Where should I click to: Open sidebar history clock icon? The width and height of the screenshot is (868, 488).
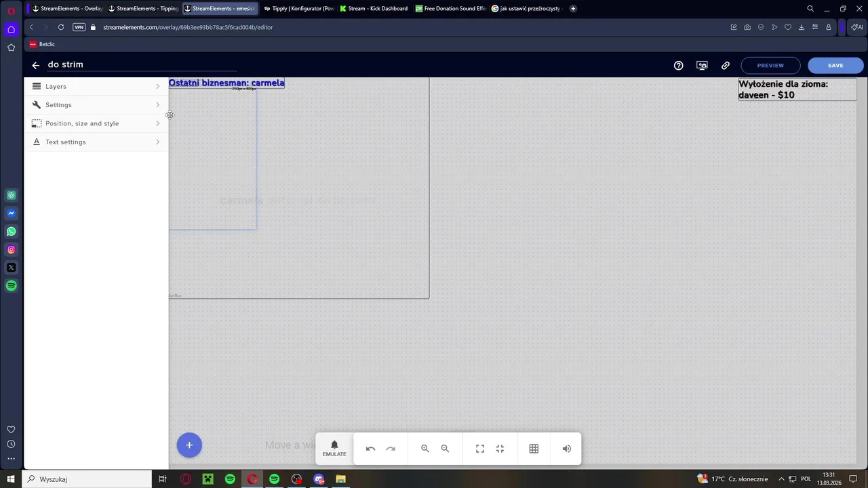pyautogui.click(x=11, y=444)
